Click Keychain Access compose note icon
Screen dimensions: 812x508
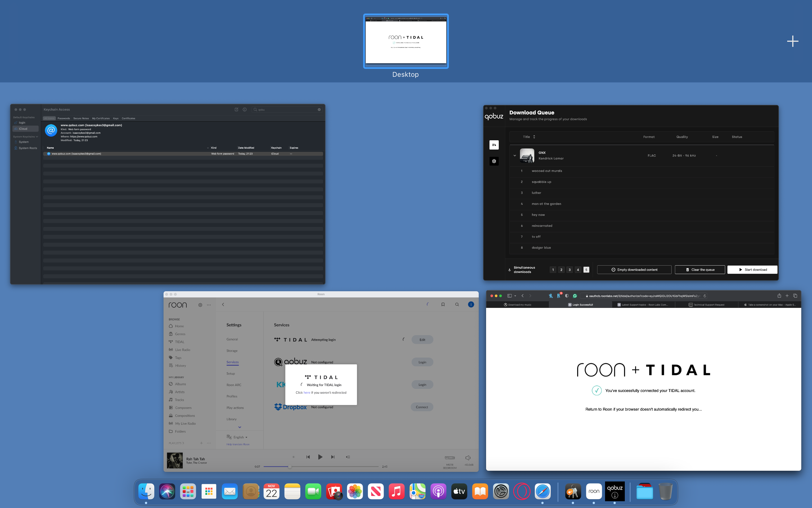click(x=236, y=110)
